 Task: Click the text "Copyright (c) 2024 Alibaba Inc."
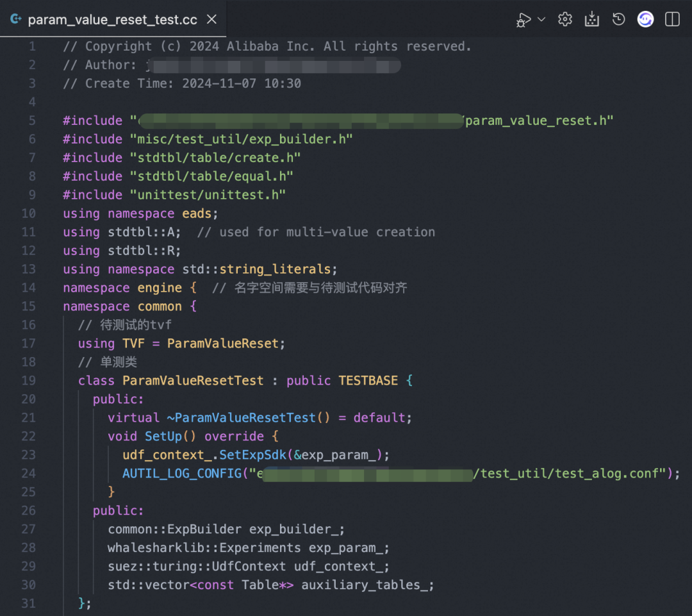[x=201, y=46]
